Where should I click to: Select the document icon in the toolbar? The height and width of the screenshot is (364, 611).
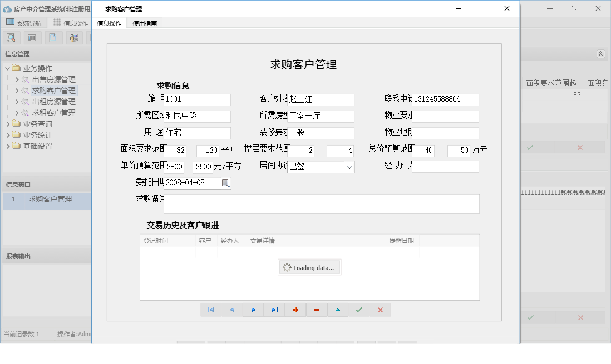[x=53, y=37]
